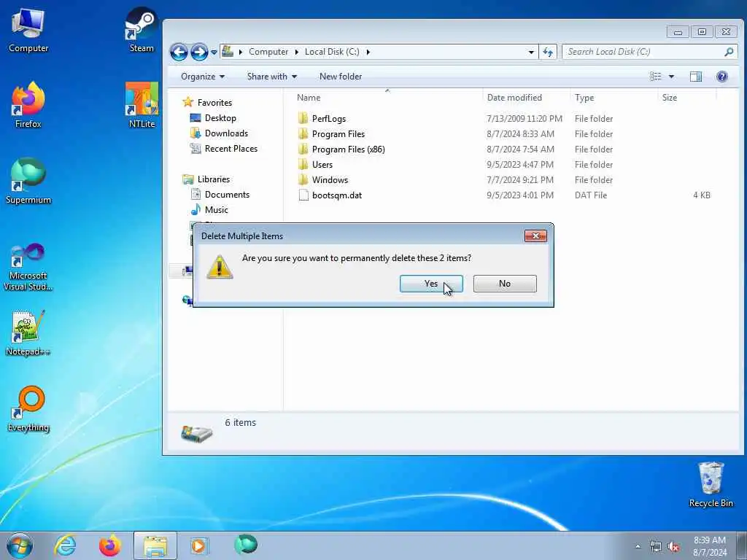The height and width of the screenshot is (560, 747).
Task: Select the Program Files folder
Action: 338,134
